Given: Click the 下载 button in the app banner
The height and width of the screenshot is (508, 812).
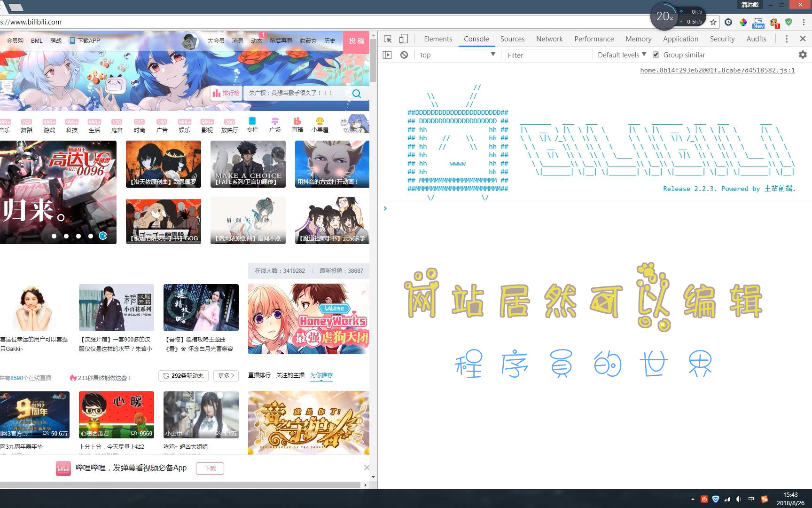Looking at the screenshot, I should pyautogui.click(x=210, y=468).
